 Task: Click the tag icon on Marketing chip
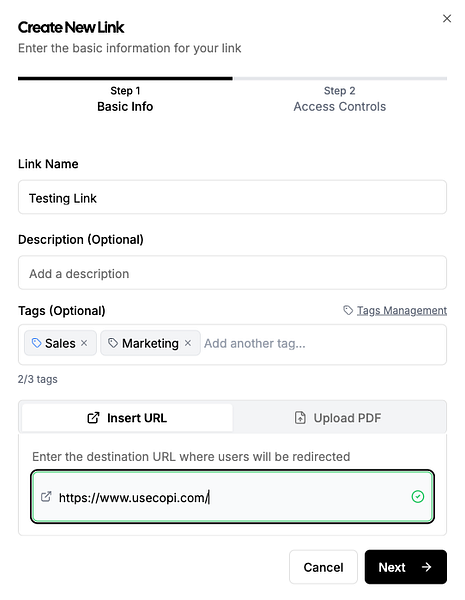tap(113, 343)
